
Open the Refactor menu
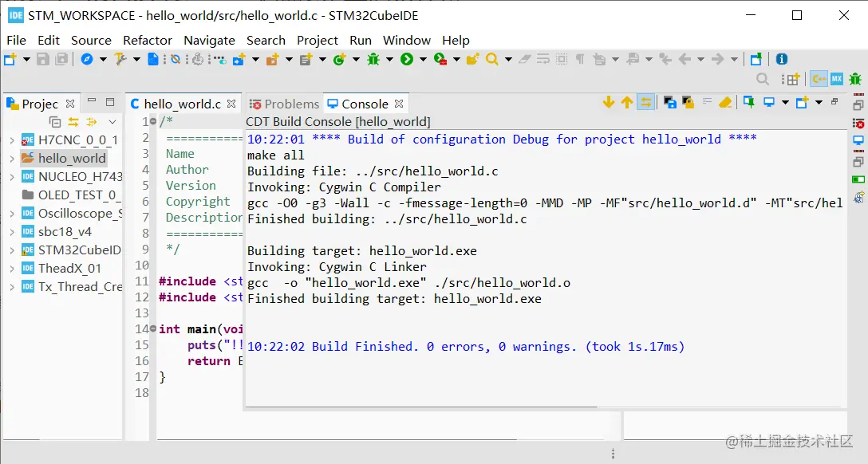coord(148,41)
